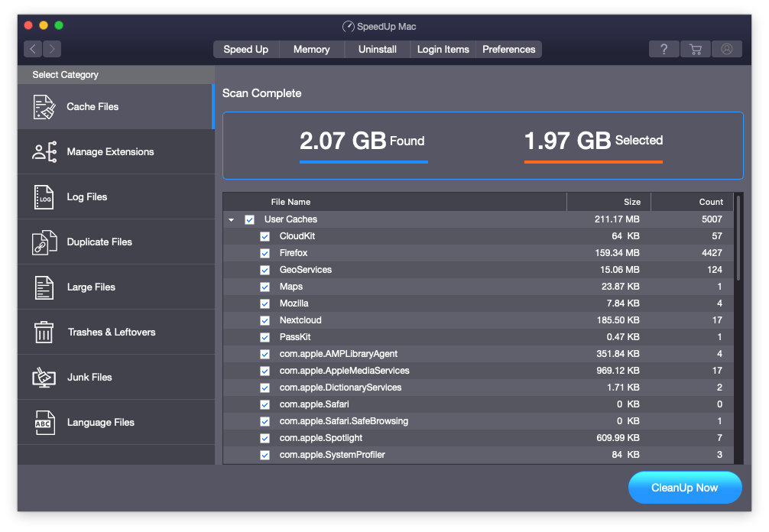Select the Trashes & Leftovers category
The image size is (769, 532).
(115, 332)
